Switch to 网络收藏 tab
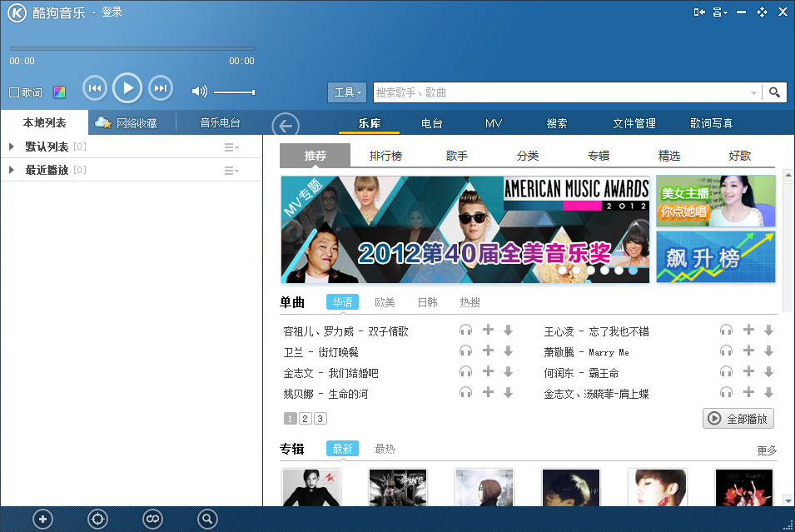Image resolution: width=795 pixels, height=532 pixels. pos(127,123)
